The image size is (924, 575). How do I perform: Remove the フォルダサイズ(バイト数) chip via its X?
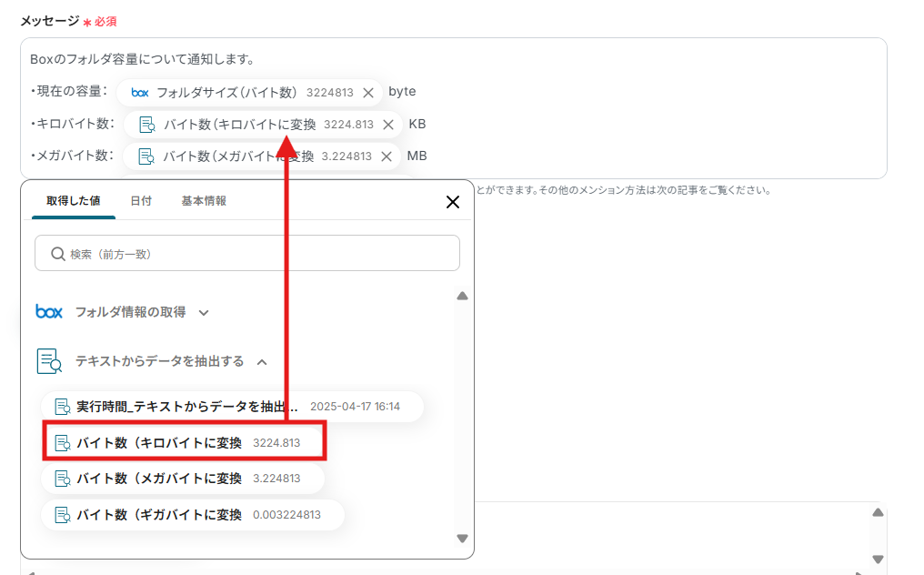(368, 93)
